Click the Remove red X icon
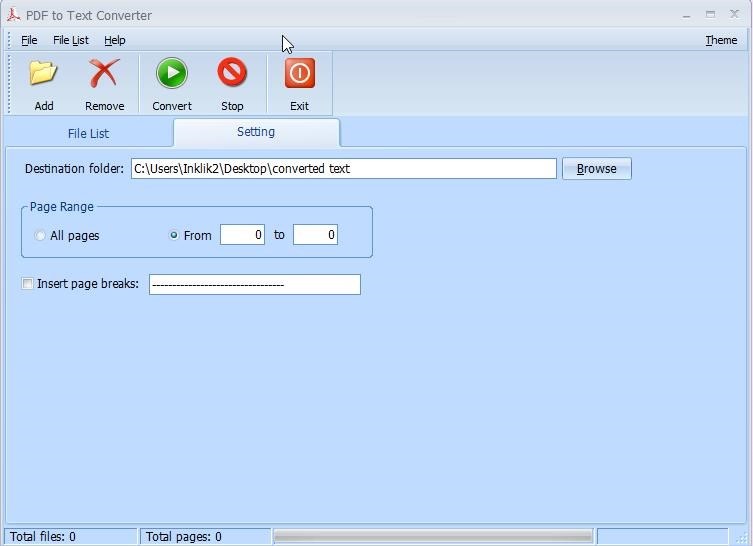 [104, 74]
